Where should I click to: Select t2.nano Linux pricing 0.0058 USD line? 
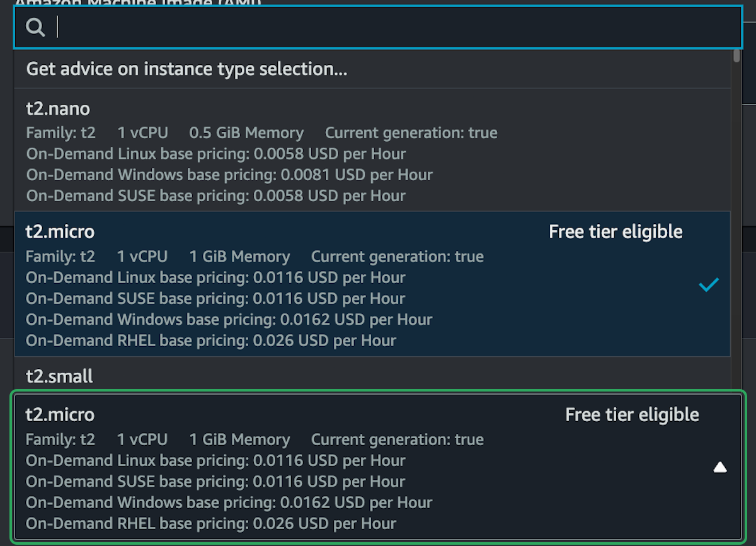click(x=216, y=154)
